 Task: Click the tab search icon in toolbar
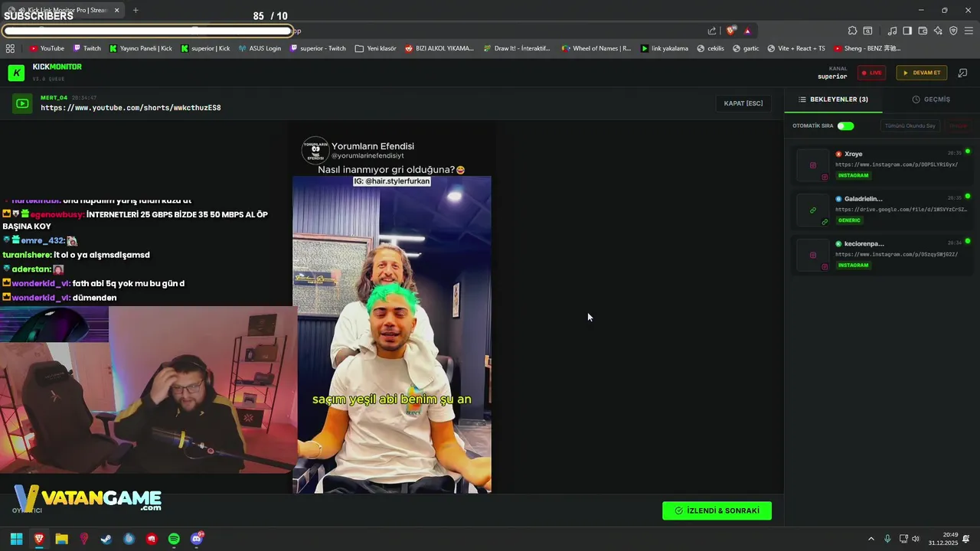click(x=867, y=31)
